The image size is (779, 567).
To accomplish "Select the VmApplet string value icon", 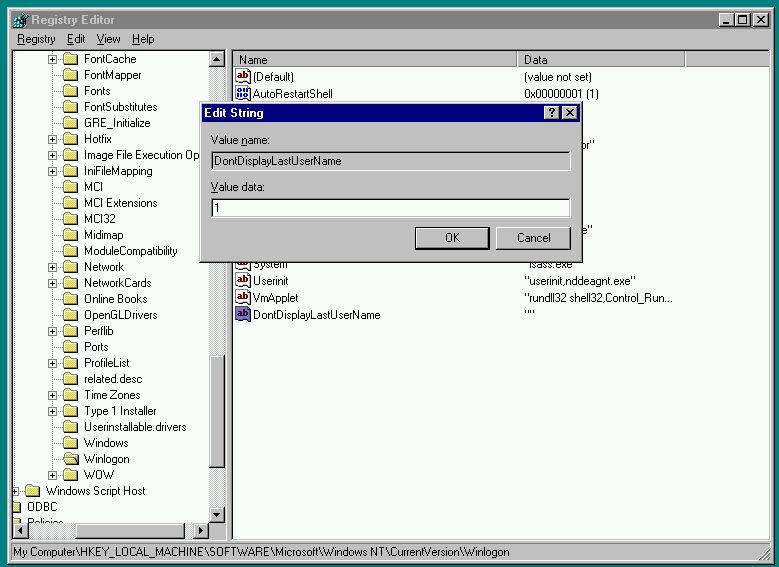I will (x=242, y=297).
